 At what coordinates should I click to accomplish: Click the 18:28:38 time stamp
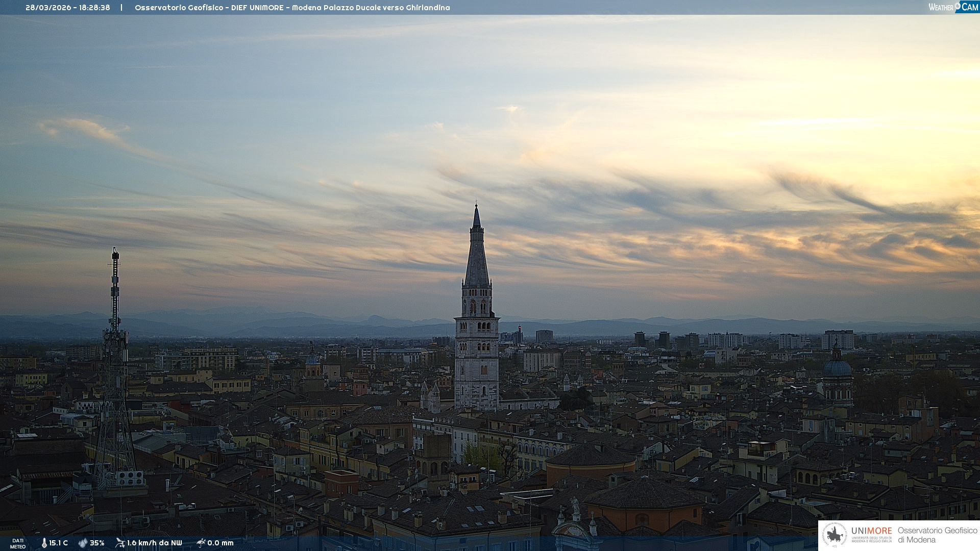[x=94, y=8]
